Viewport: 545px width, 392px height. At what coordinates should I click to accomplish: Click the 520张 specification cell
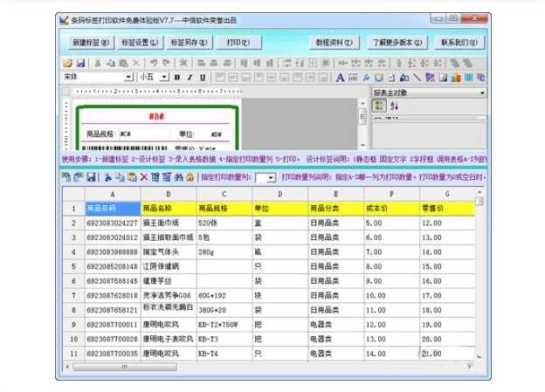click(224, 224)
